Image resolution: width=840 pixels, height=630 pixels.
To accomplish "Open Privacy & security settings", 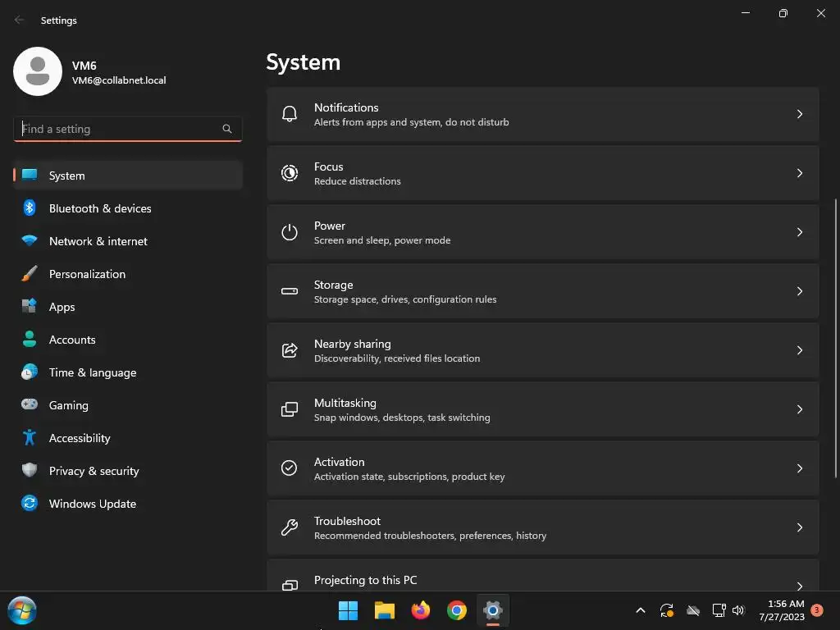I will click(128, 471).
